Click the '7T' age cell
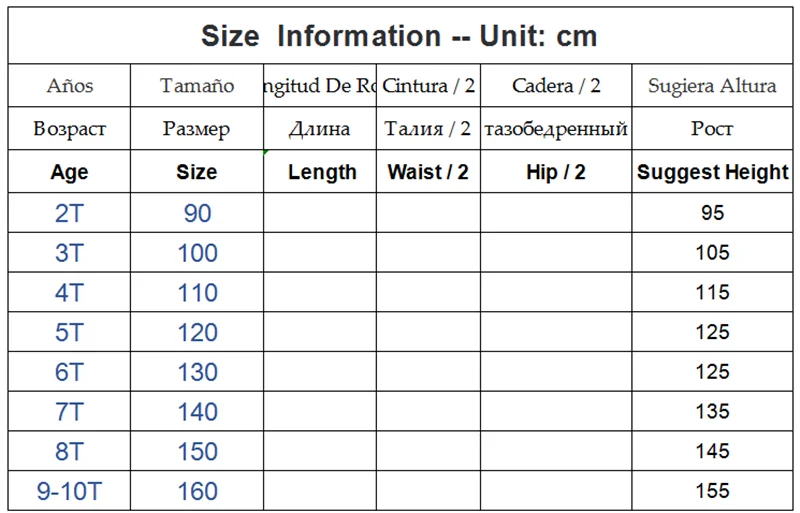800x513 pixels. [69, 411]
